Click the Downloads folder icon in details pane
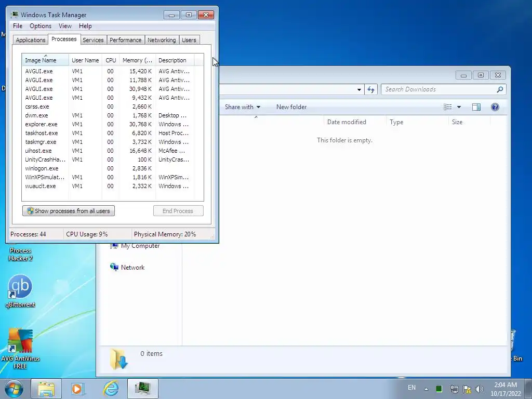 [119, 359]
